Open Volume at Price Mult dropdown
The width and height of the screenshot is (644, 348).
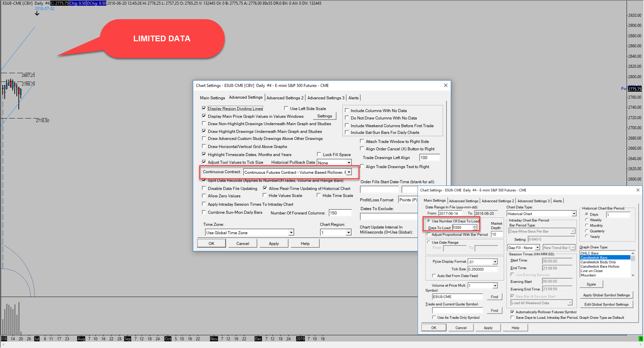coord(495,286)
